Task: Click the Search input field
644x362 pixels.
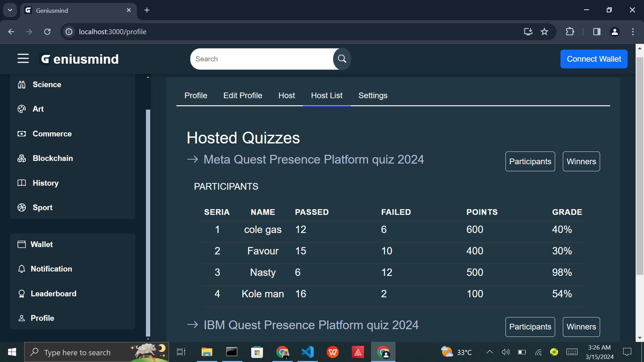Action: [262, 59]
